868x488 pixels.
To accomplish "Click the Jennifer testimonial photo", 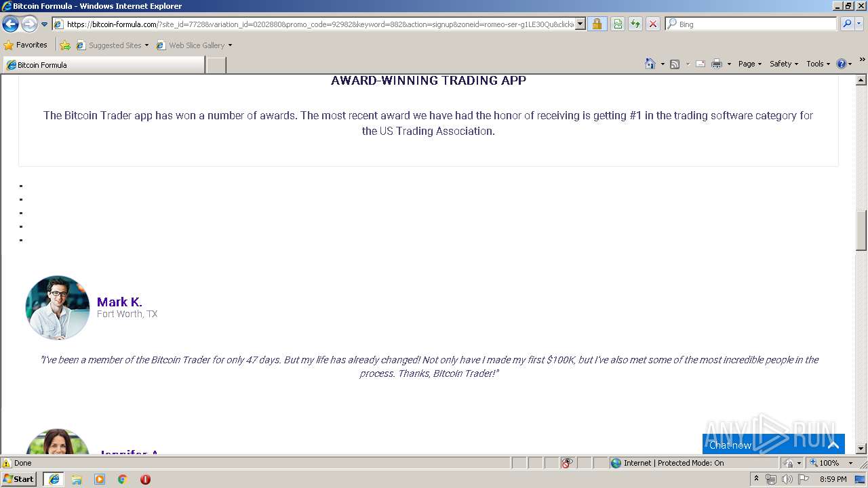I will pos(58,441).
